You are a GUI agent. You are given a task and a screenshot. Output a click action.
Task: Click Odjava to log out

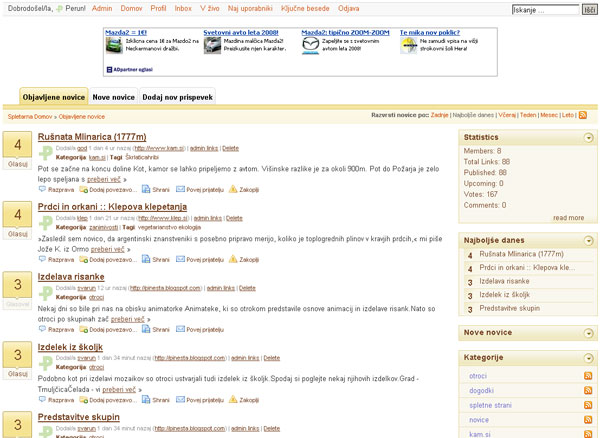(349, 8)
